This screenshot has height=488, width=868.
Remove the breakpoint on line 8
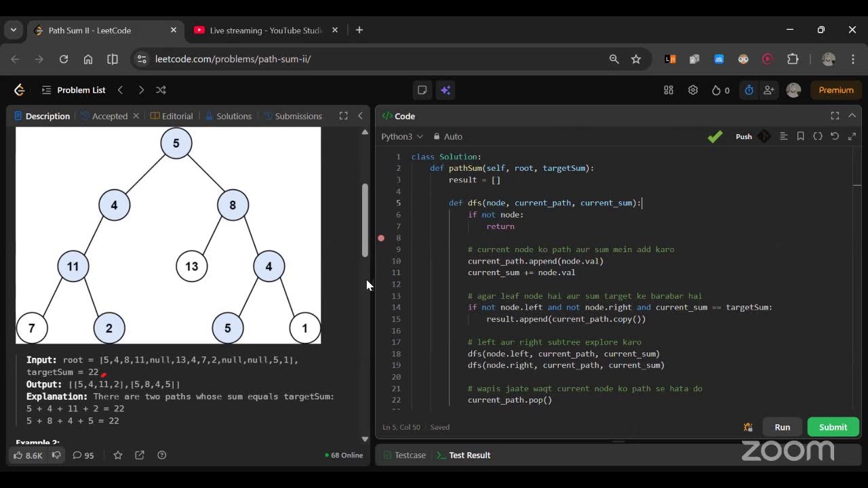(381, 238)
